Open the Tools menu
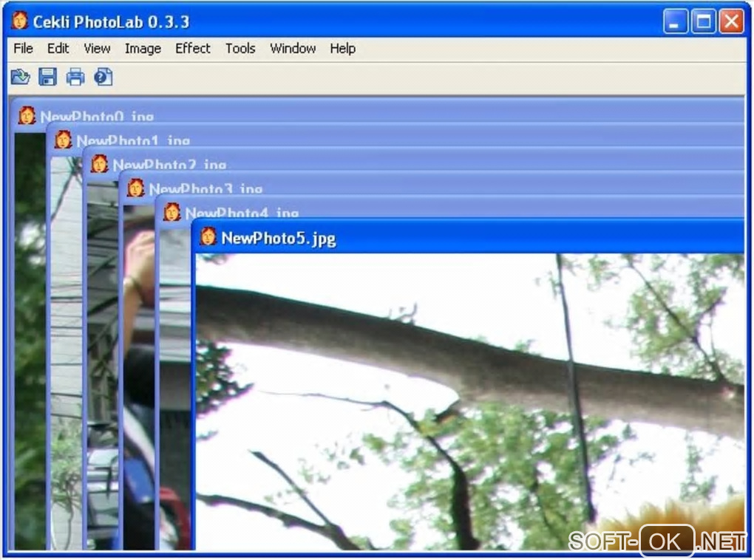The height and width of the screenshot is (560, 754). coord(240,49)
